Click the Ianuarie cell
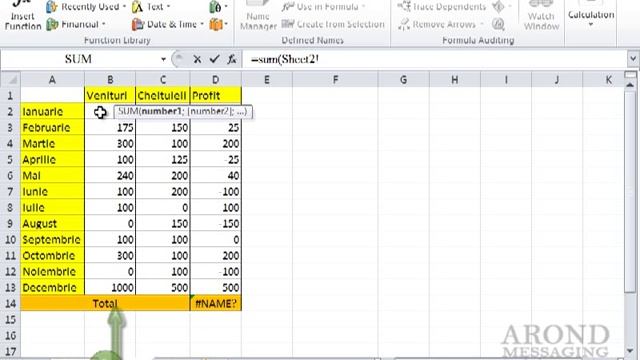640x360 pixels. click(x=52, y=111)
